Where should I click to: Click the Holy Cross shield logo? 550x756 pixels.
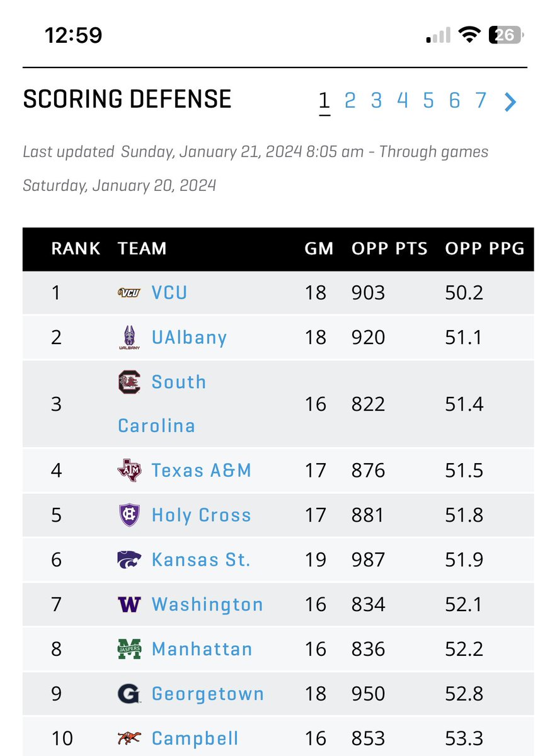coord(129,515)
